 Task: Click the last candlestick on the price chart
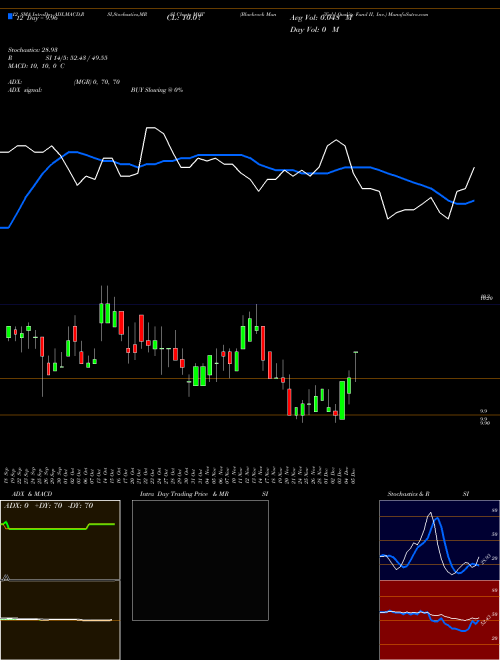[356, 366]
